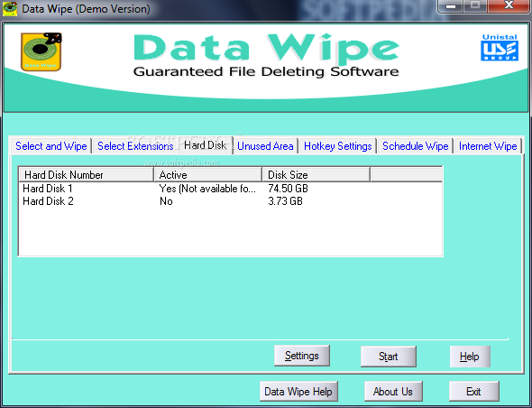Click the title bar Data Wipe app icon

pos(10,9)
